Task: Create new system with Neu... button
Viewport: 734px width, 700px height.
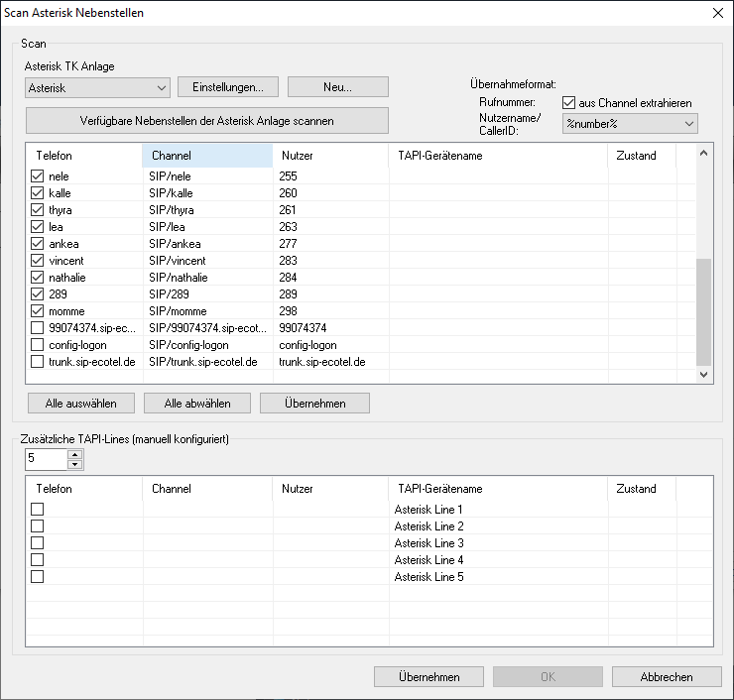Action: 337,87
